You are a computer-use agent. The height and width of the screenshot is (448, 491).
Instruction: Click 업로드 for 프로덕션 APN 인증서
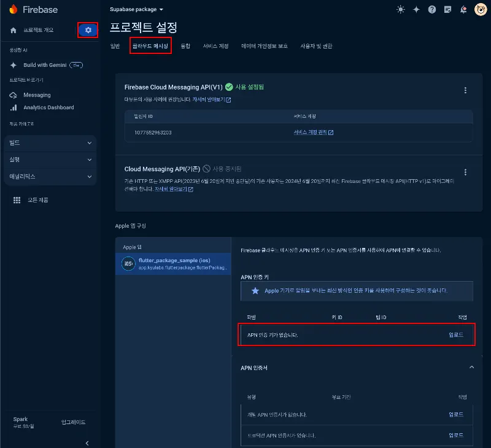[x=456, y=435]
